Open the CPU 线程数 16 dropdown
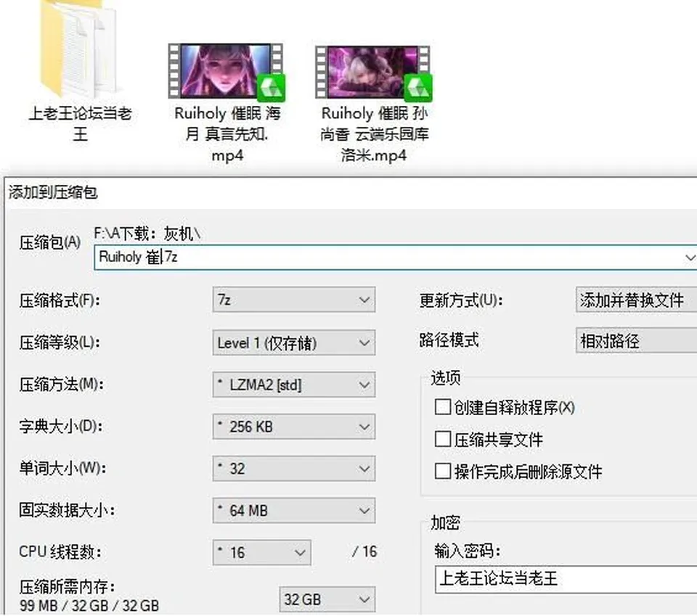 (x=262, y=552)
